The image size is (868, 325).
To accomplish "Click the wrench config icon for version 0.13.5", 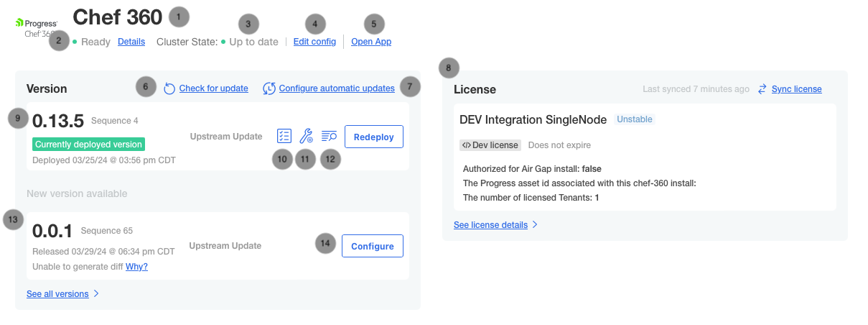I will [x=306, y=136].
